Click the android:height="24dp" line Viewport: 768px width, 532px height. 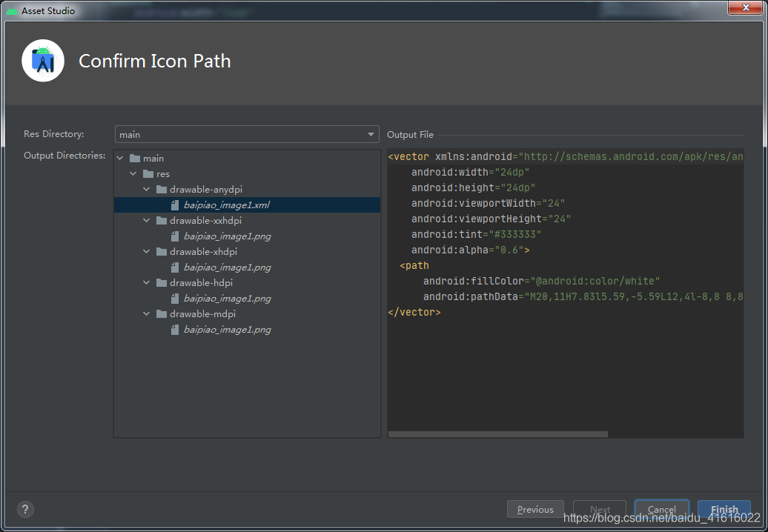tap(473, 188)
